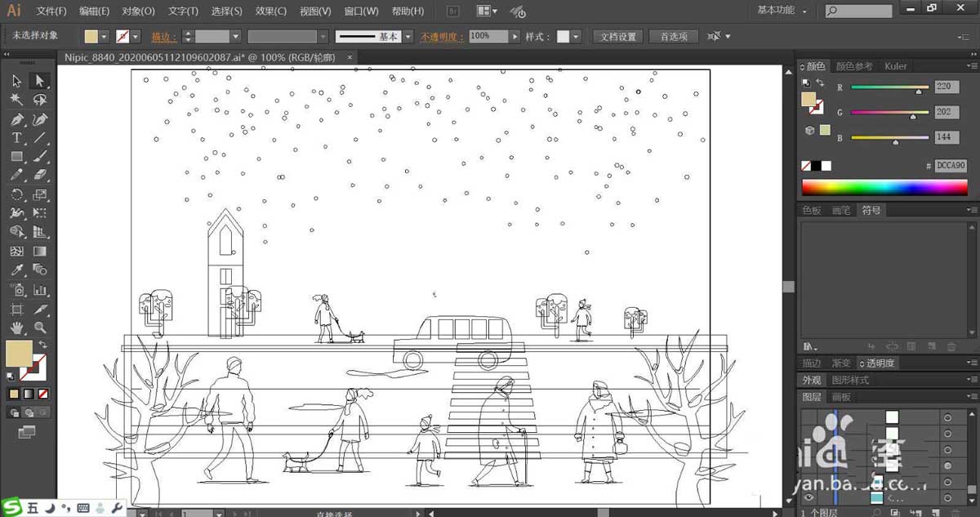Select the Zoom tool
The width and height of the screenshot is (980, 517).
(x=39, y=328)
